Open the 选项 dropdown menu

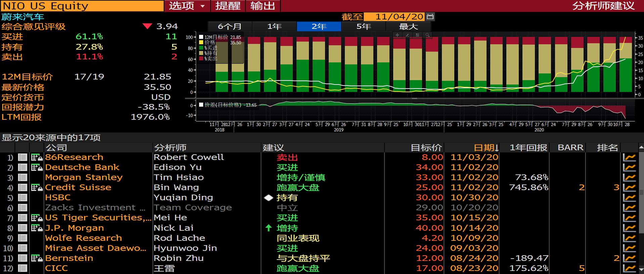187,6
